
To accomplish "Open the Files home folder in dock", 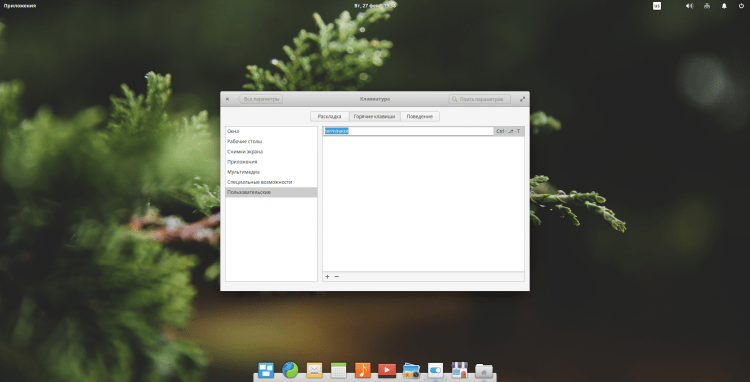I will click(x=484, y=371).
